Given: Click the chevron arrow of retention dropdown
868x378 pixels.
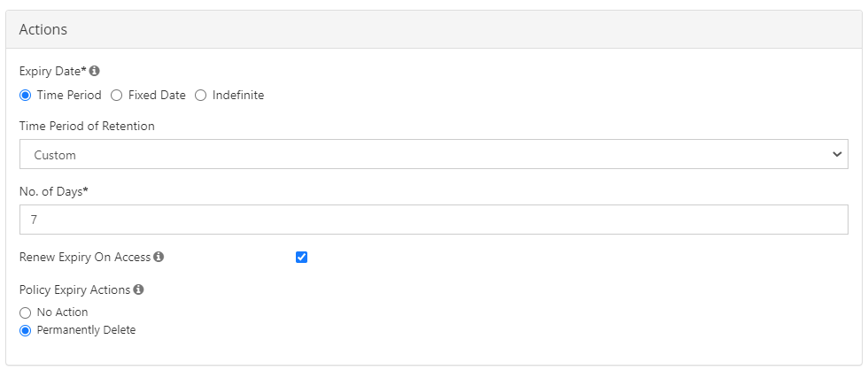Looking at the screenshot, I should [x=837, y=154].
